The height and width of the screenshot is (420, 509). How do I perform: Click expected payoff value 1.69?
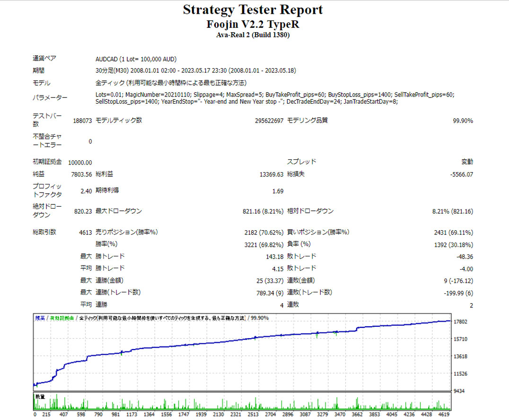pos(278,191)
